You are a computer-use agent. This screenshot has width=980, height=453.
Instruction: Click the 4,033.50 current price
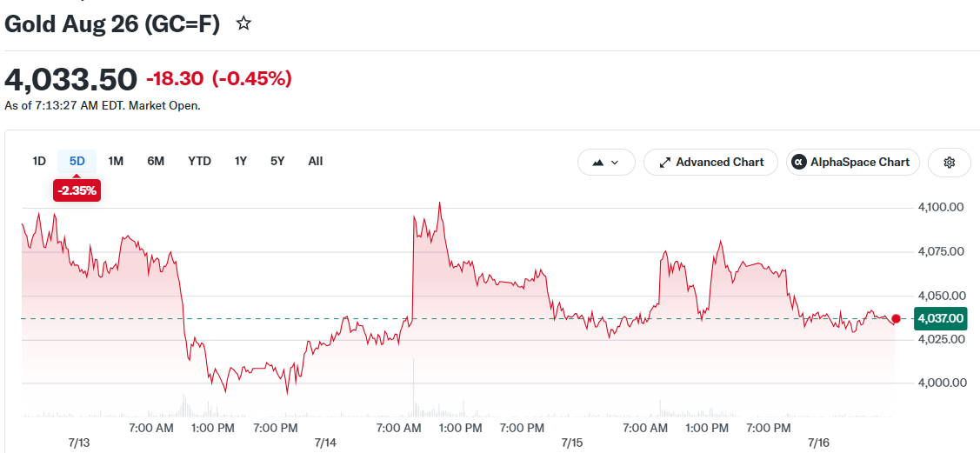point(70,79)
